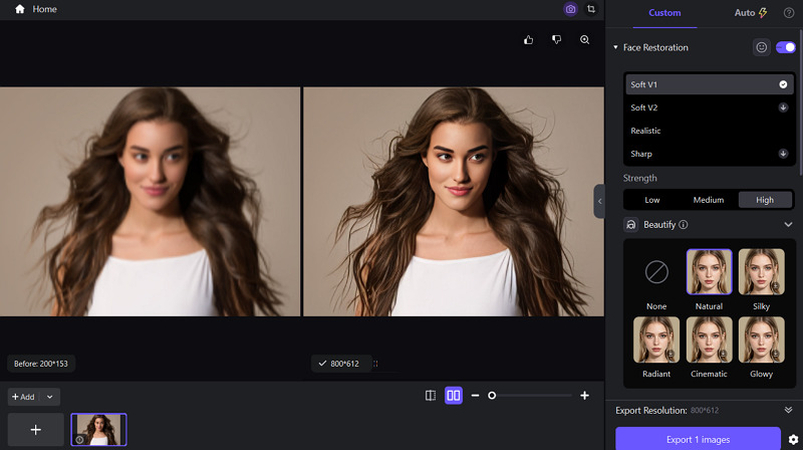This screenshot has height=450, width=803.
Task: Click the face detection smiley icon
Action: [762, 48]
